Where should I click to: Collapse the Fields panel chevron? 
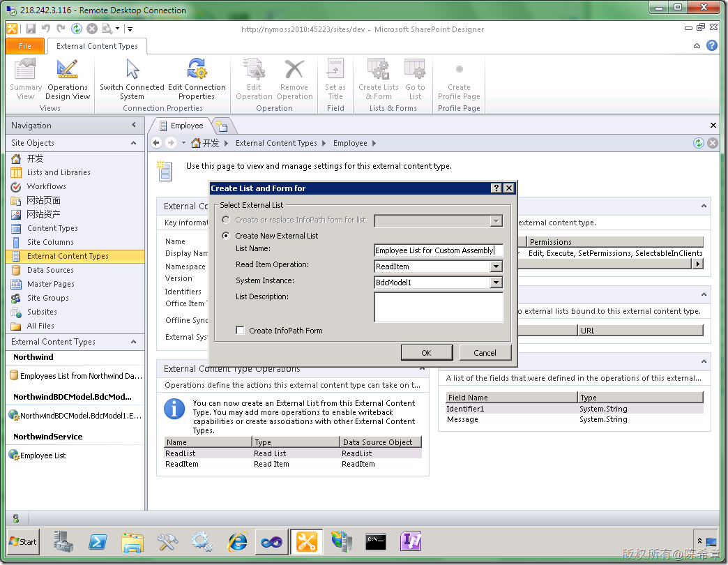click(704, 361)
